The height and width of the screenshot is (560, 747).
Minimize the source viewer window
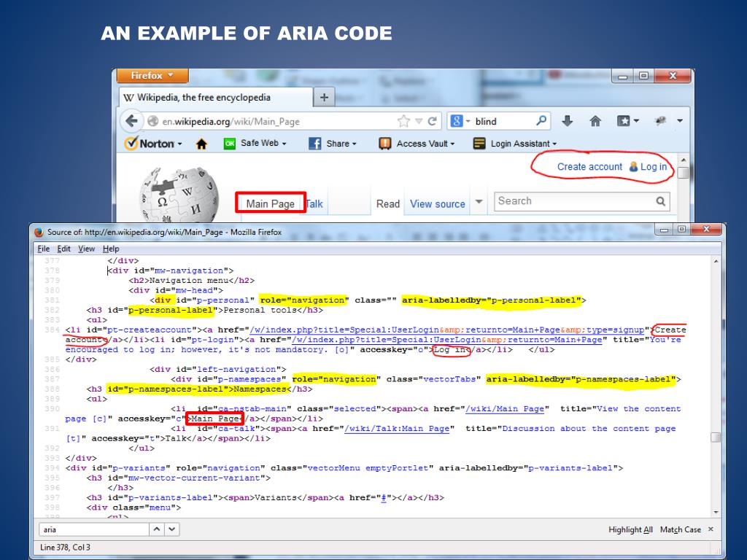click(x=665, y=230)
